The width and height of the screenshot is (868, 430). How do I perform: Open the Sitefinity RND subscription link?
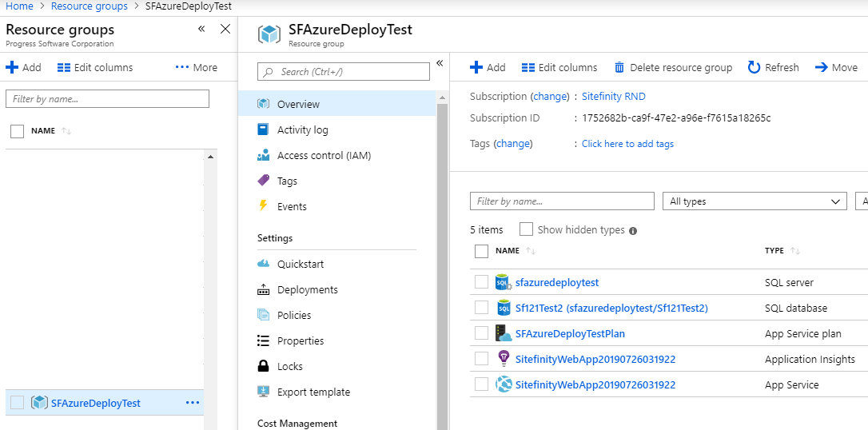coord(613,96)
